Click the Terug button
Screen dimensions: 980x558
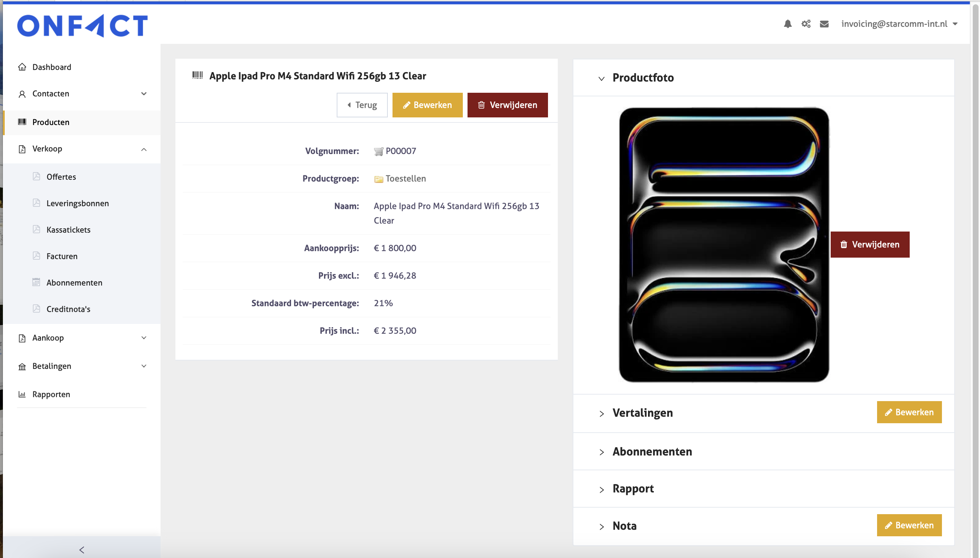point(362,105)
